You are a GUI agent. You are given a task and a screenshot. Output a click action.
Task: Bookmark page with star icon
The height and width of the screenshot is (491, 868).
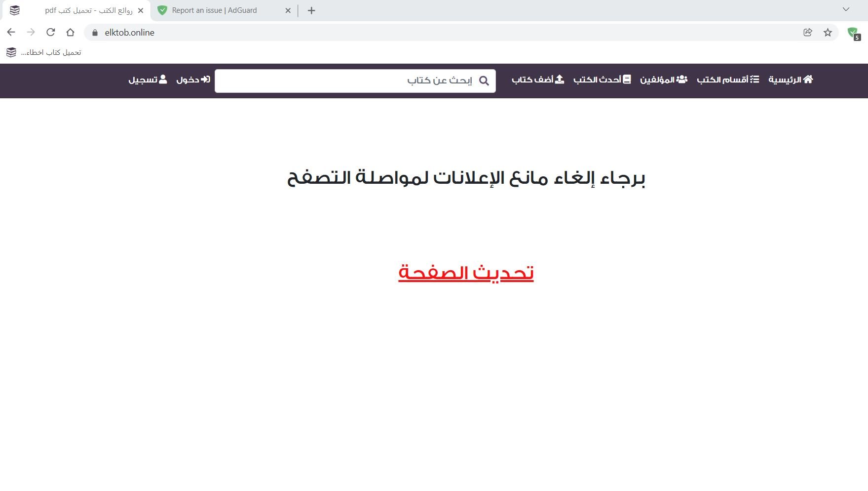tap(828, 33)
